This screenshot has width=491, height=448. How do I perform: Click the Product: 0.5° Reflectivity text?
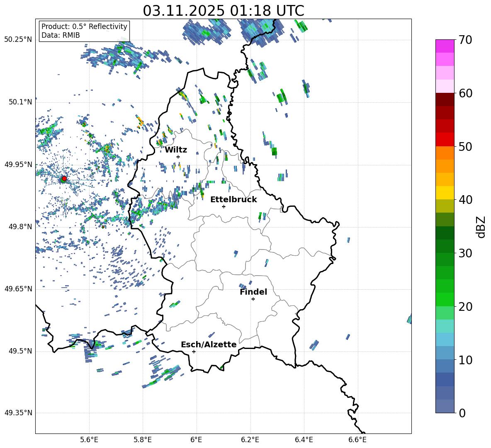click(84, 27)
